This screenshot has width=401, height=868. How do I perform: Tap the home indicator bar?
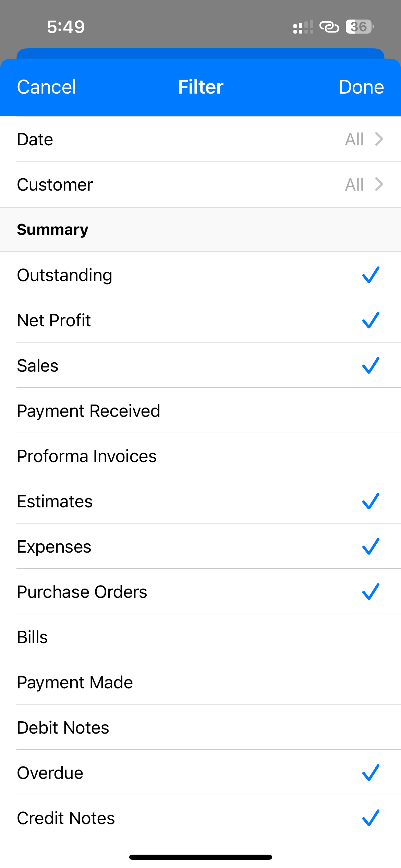[200, 857]
